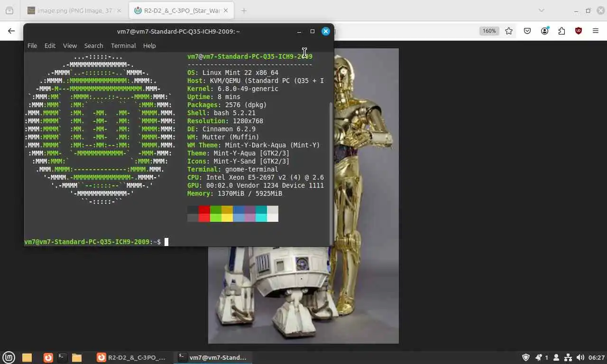The width and height of the screenshot is (607, 364).
Task: Close the R2-D2_&_C-3PO browser tab
Action: point(225,10)
